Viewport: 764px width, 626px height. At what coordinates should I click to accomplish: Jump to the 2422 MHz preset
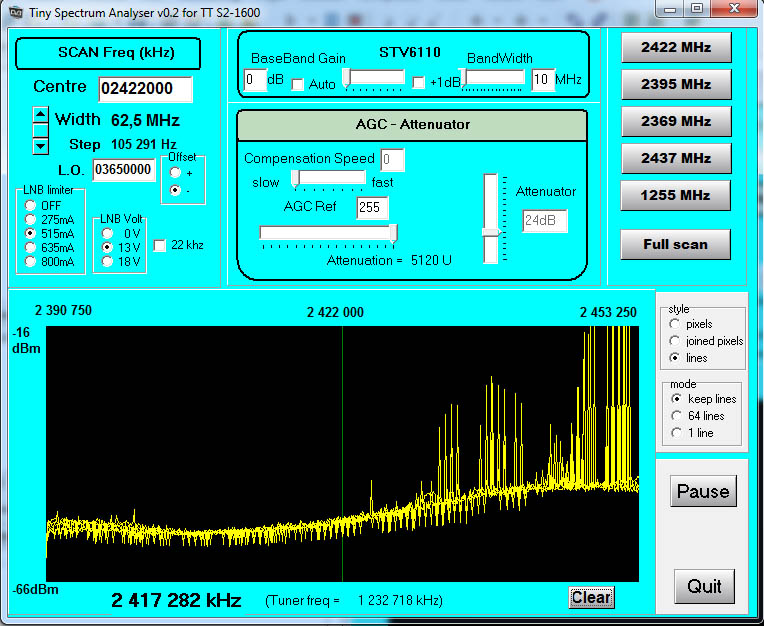[676, 48]
